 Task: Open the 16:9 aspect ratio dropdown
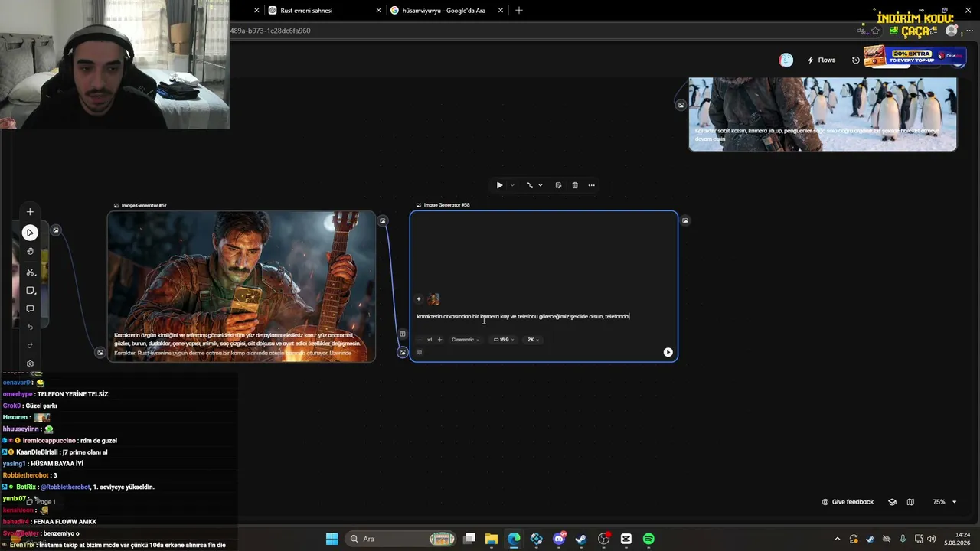505,340
